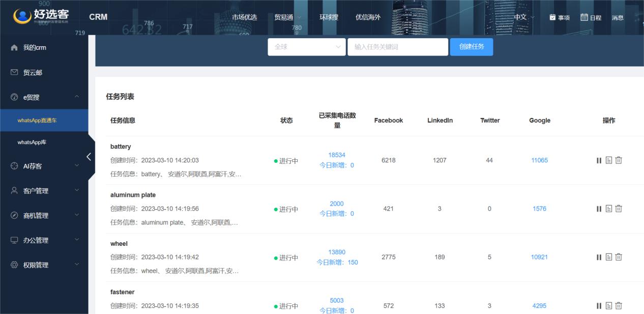This screenshot has height=314, width=644.
Task: Delete the wheel task
Action: point(619,257)
